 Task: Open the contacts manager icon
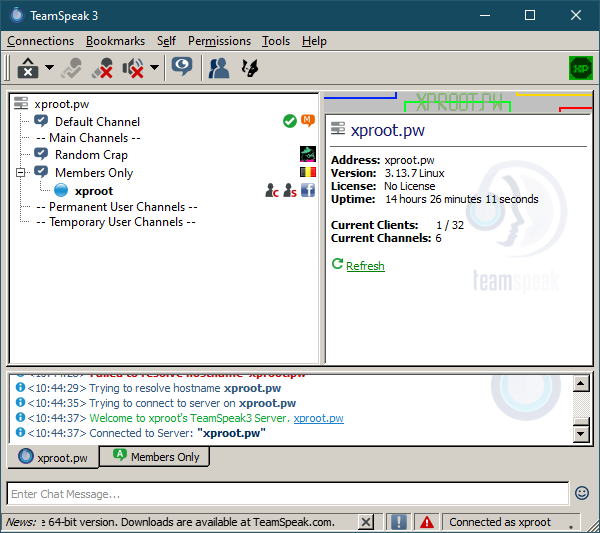219,68
